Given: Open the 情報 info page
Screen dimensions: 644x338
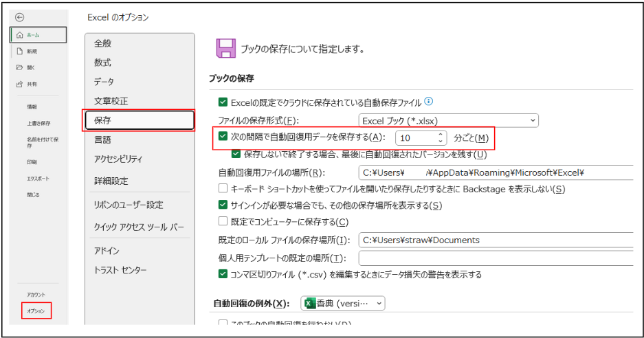Looking at the screenshot, I should [x=32, y=106].
